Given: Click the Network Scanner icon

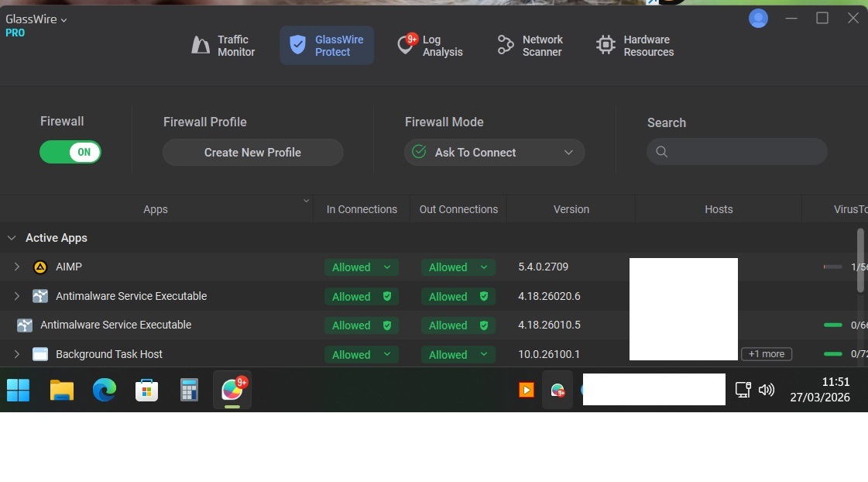Looking at the screenshot, I should click(506, 46).
